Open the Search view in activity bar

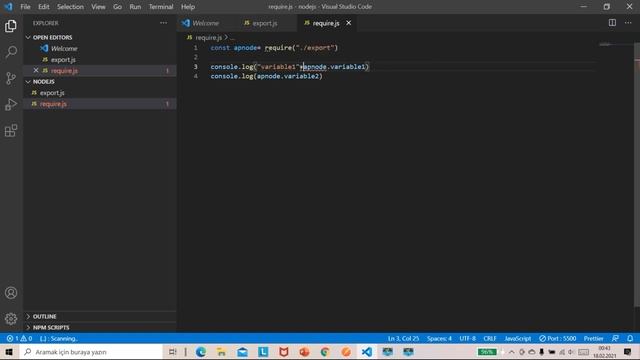pyautogui.click(x=11, y=52)
